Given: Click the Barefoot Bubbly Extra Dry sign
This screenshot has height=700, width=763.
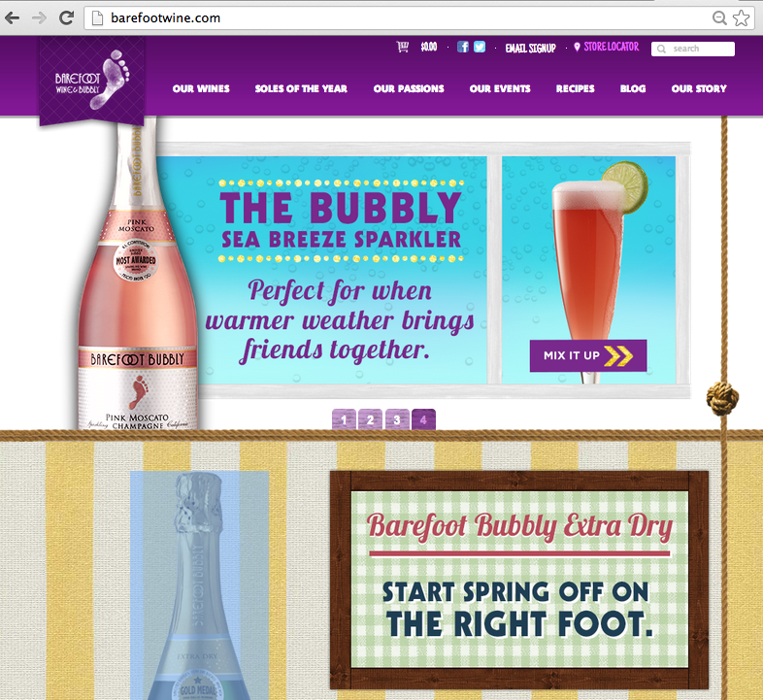Looking at the screenshot, I should [519, 580].
